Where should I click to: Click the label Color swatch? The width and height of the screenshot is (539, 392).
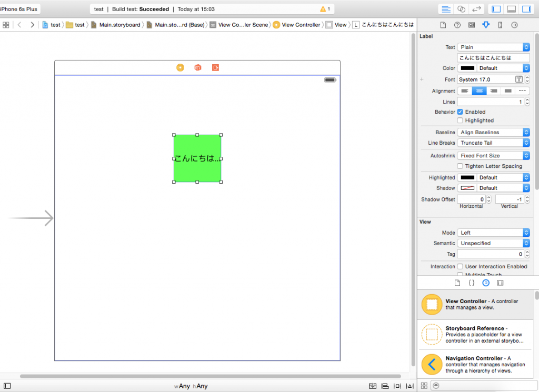point(467,68)
